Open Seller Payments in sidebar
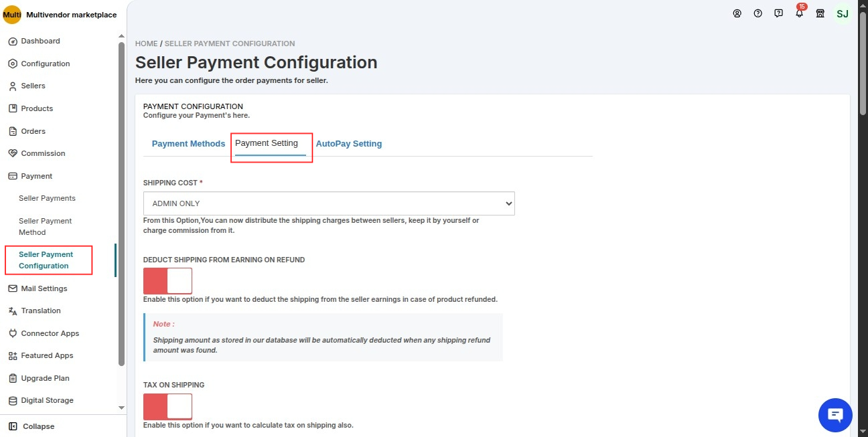Viewport: 868px width, 437px height. click(47, 198)
